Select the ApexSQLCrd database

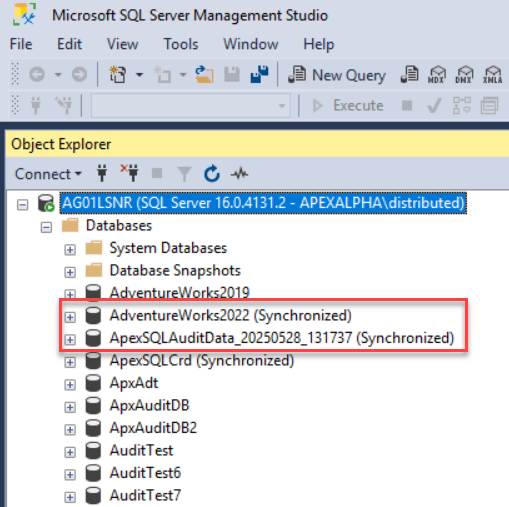tap(202, 361)
